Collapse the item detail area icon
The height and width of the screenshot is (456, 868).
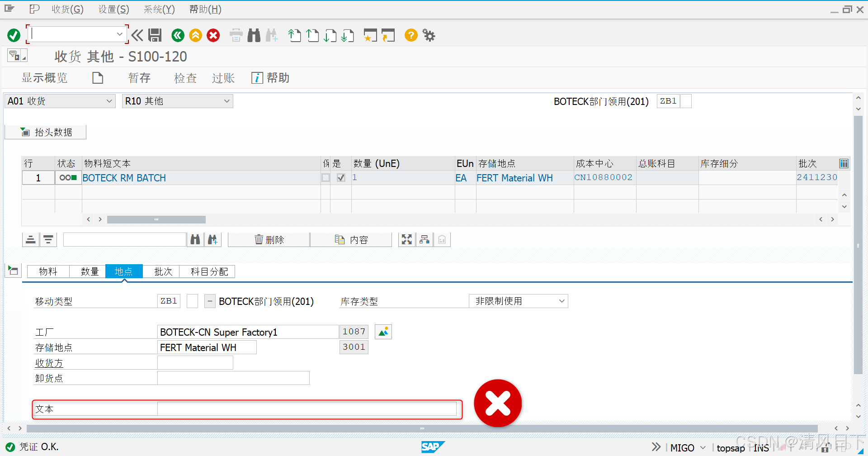[x=13, y=271]
